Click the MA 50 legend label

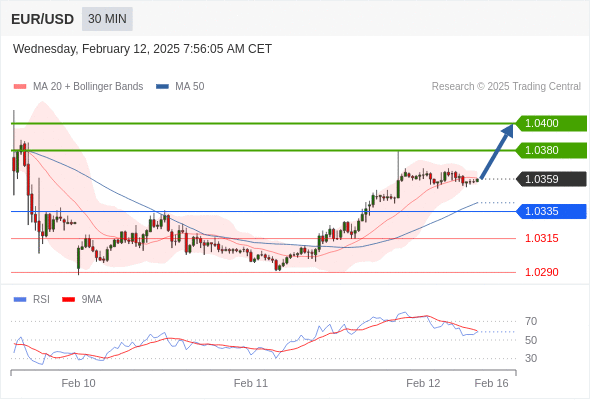190,87
